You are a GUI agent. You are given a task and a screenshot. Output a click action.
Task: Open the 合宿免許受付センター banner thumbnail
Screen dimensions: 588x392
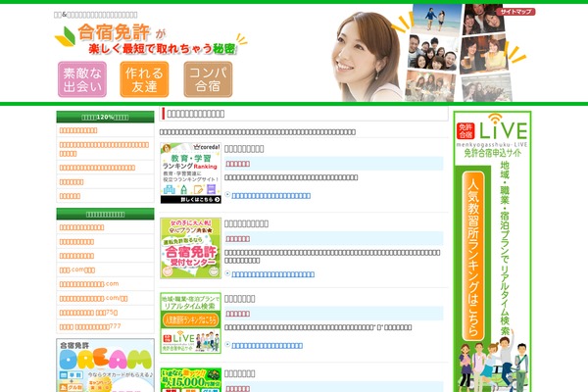point(190,248)
